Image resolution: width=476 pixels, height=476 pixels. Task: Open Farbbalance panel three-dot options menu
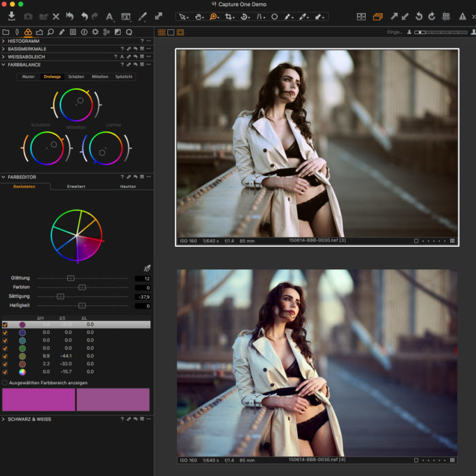[148, 65]
